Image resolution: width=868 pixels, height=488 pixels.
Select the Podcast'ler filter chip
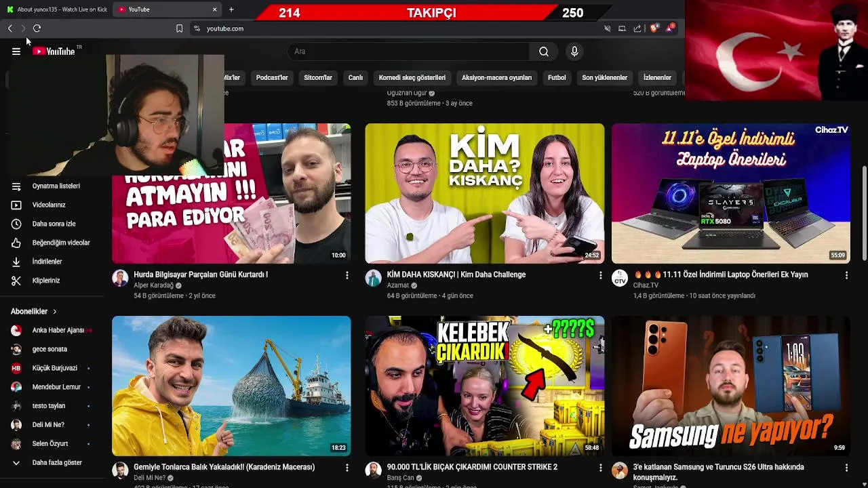click(x=272, y=78)
